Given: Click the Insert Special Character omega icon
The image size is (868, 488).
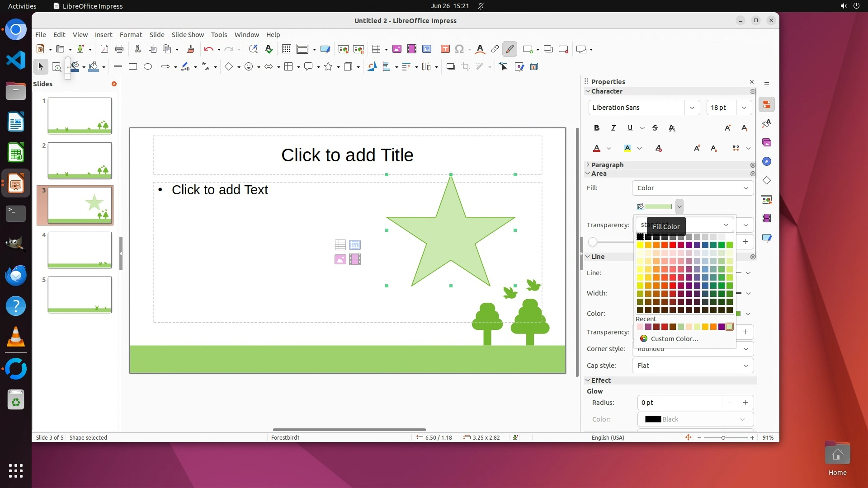Looking at the screenshot, I should click(459, 49).
